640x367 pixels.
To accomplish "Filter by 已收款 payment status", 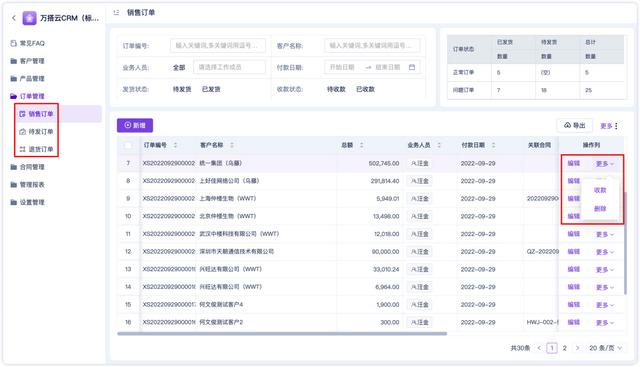I will [365, 89].
